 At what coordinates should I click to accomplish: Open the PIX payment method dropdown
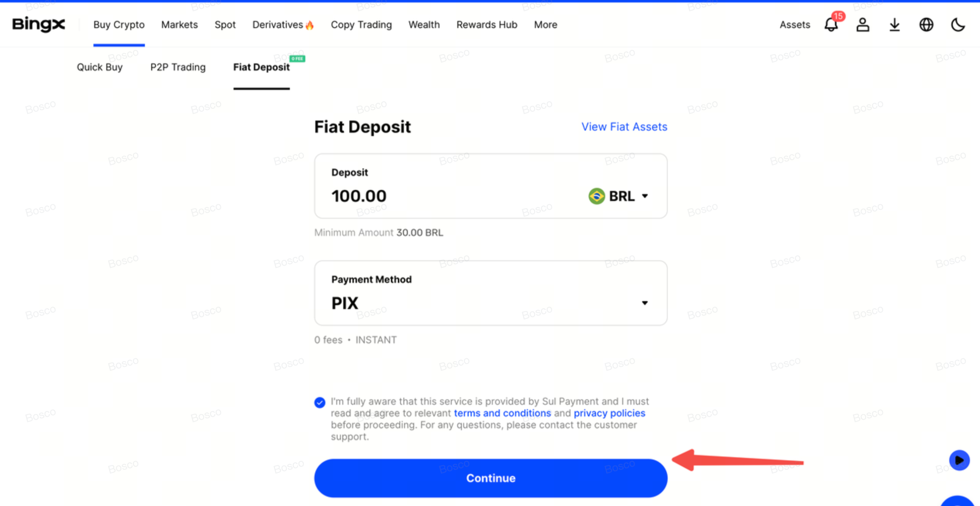645,303
